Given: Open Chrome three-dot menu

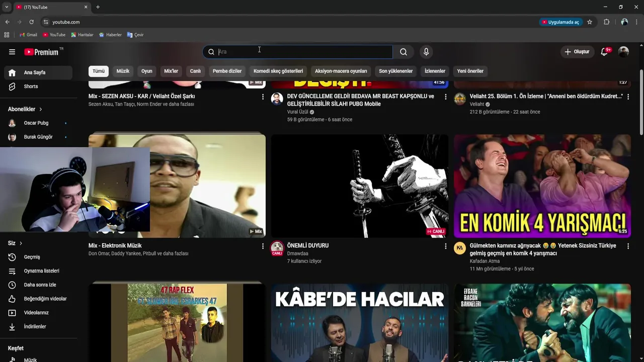Looking at the screenshot, I should [637, 22].
